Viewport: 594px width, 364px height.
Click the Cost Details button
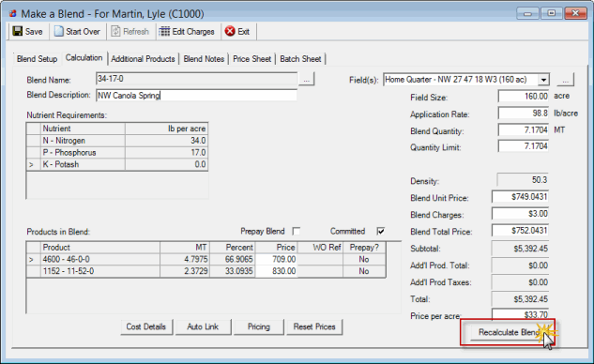pyautogui.click(x=146, y=326)
